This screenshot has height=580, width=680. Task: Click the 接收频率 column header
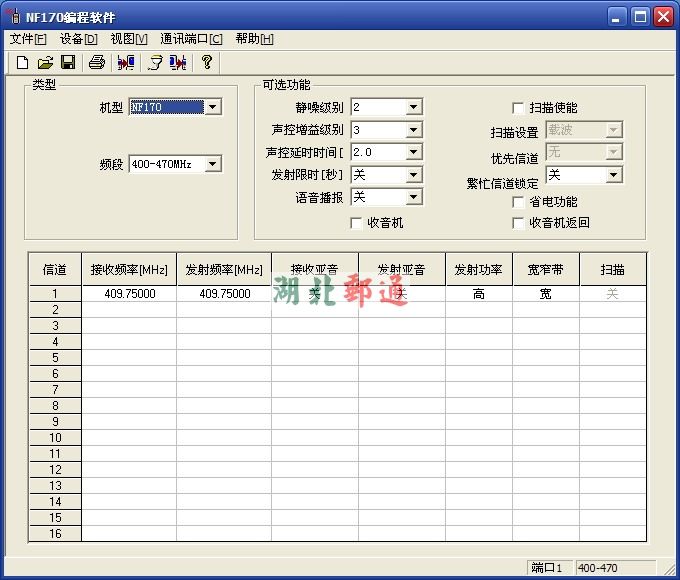129,270
